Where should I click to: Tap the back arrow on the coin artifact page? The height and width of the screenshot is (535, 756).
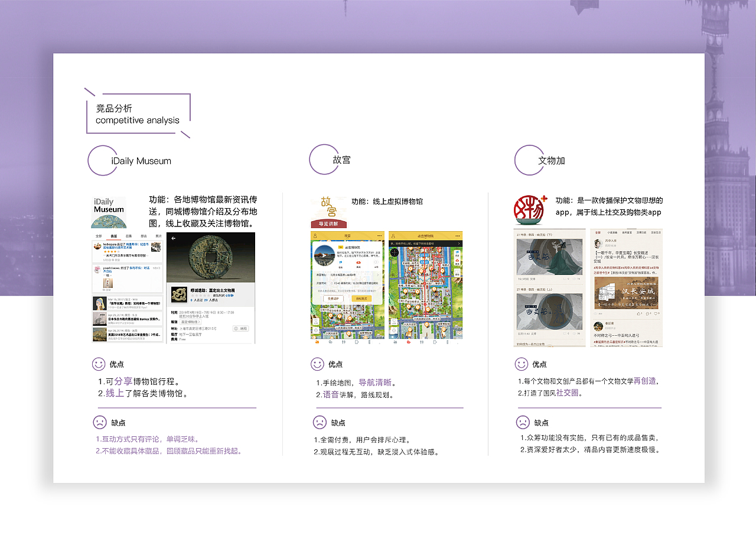(x=173, y=238)
